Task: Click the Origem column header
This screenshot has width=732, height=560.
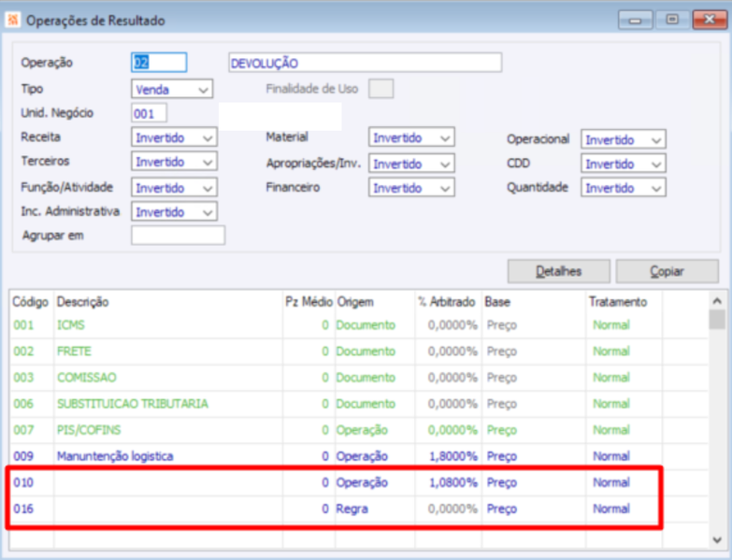Action: point(355,302)
